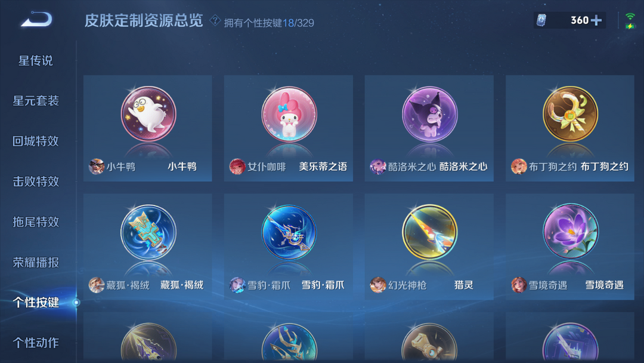Switch to the 星元套装 tab
This screenshot has width=644, height=363.
(x=36, y=101)
